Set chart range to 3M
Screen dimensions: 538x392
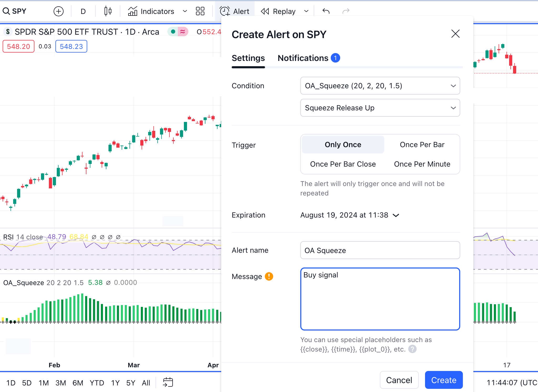61,383
